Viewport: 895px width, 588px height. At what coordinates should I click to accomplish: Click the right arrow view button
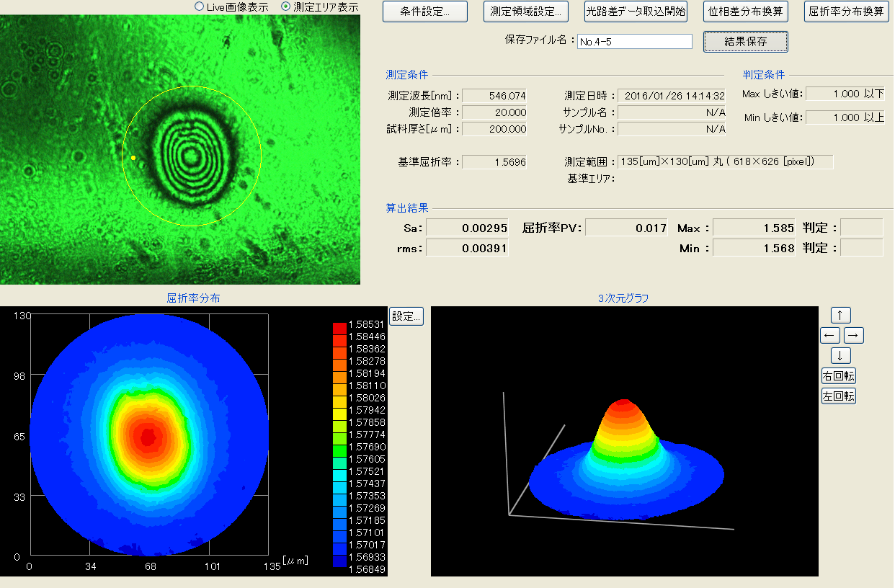point(853,336)
